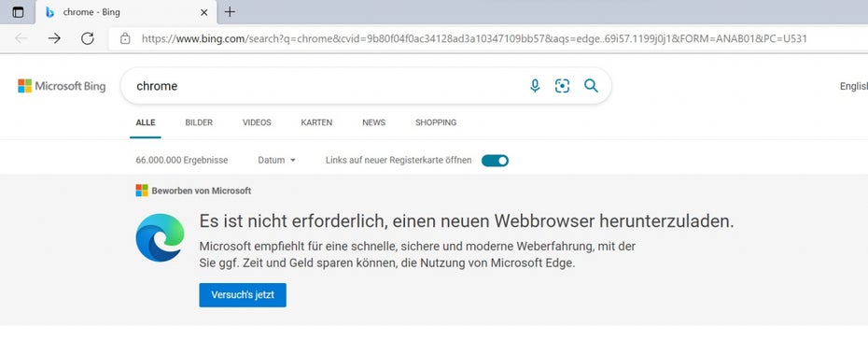Screen dimensions: 868x341
Task: Open a new tab with plus button
Action: pos(230,12)
